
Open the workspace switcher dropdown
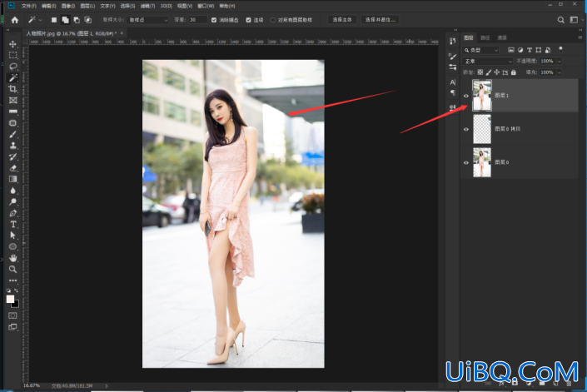[x=575, y=20]
